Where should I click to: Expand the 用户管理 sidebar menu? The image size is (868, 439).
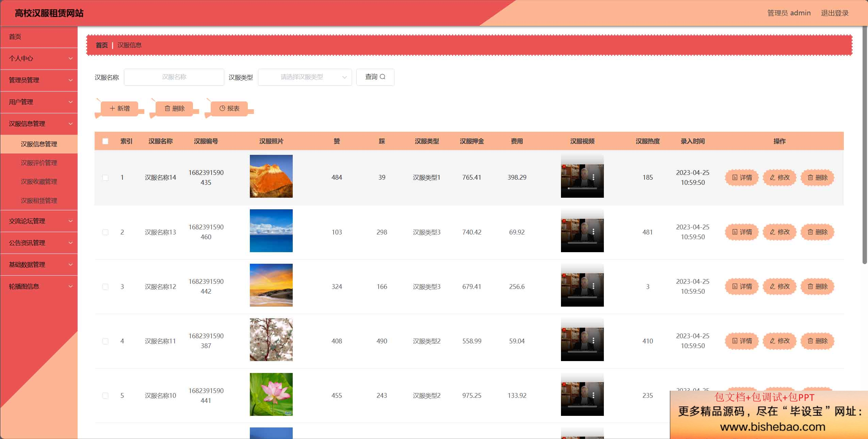click(x=39, y=102)
